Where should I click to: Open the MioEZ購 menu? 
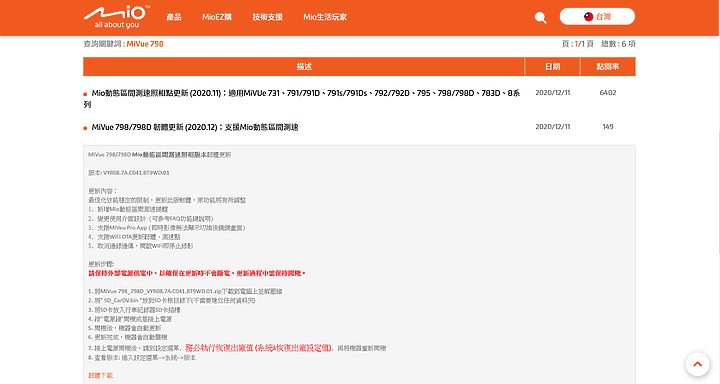click(217, 17)
